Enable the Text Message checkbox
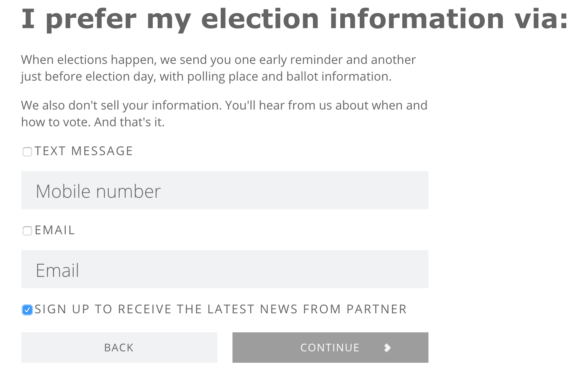The image size is (588, 381). pos(27,152)
